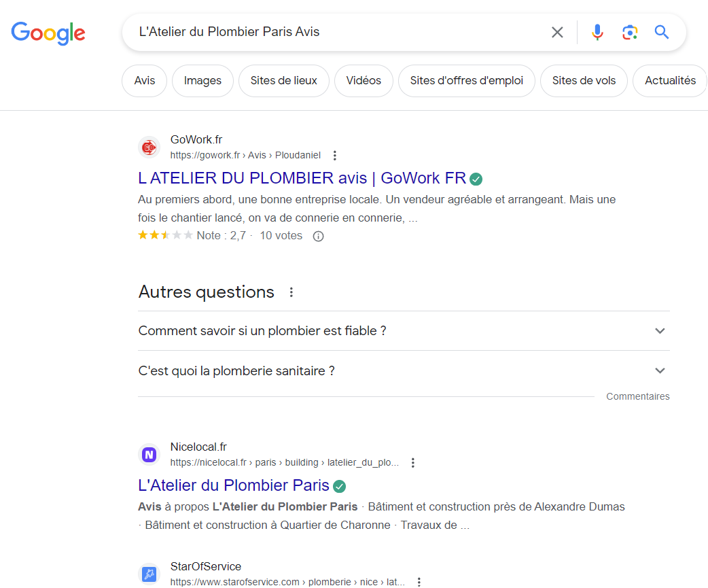Open L ATELIER DU PLOMBIER avis GoWork link
708x588 pixels.
[302, 178]
